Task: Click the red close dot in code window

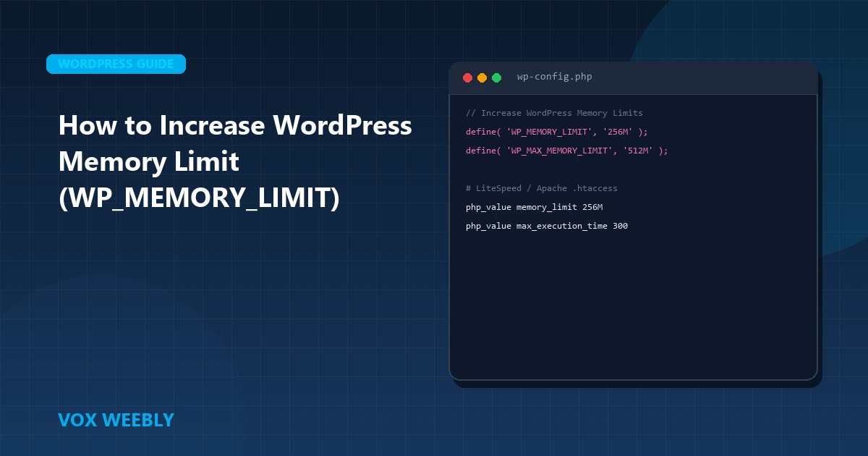Action: (467, 77)
